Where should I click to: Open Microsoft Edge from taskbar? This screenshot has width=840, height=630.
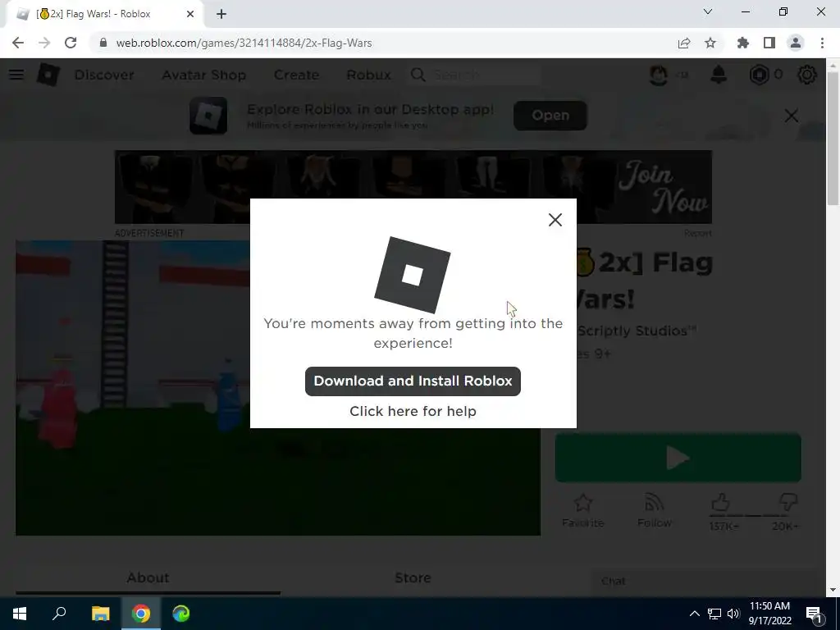coord(181,614)
